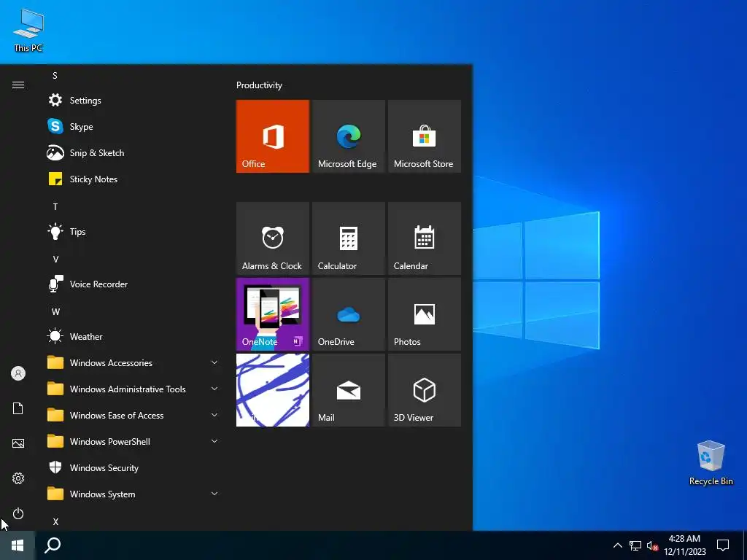
Task: Expand the Windows Ease of Access chevron
Action: [x=214, y=415]
